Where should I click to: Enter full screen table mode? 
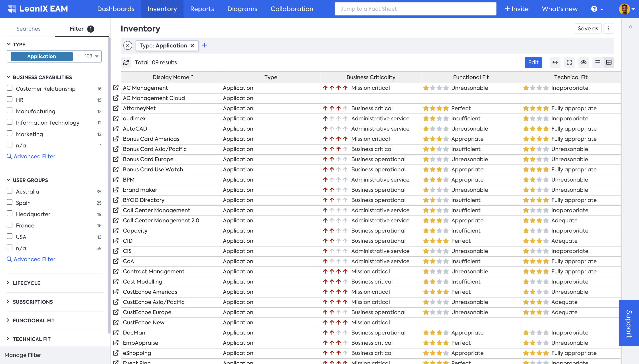(569, 62)
